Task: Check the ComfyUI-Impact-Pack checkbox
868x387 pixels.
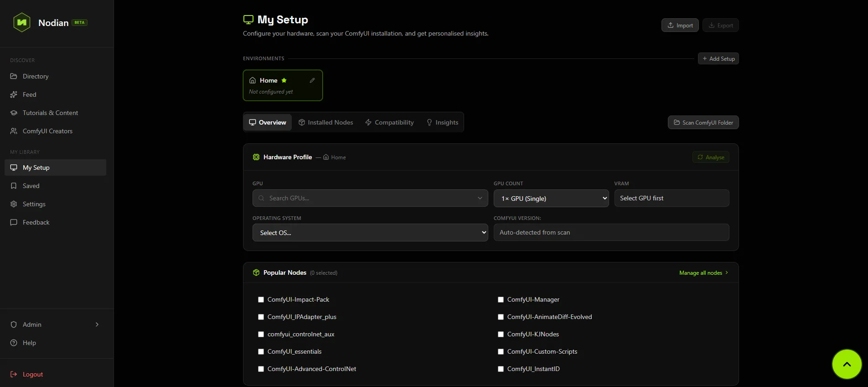Action: pyautogui.click(x=261, y=300)
